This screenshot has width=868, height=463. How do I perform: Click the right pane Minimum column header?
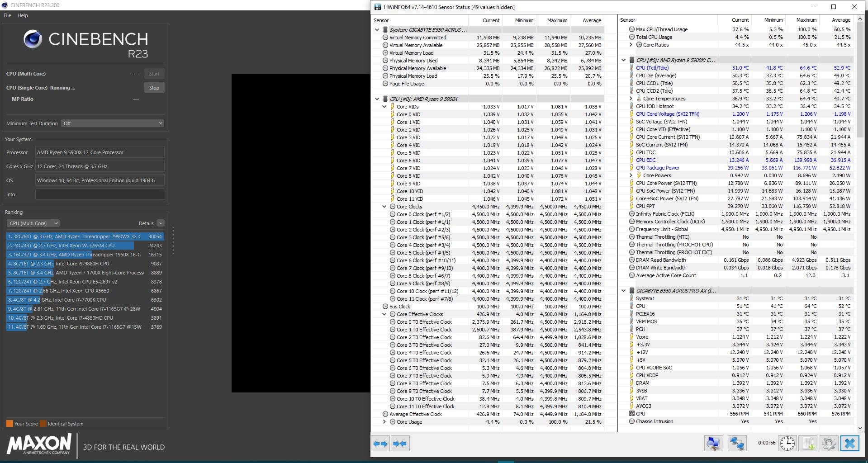coord(768,20)
